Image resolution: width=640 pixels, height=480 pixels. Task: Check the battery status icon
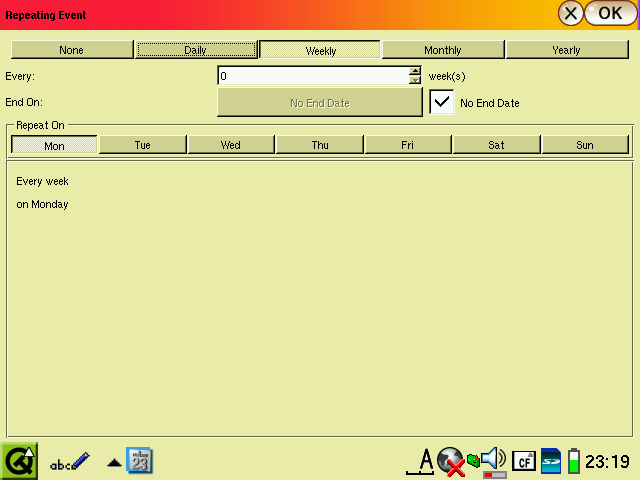574,461
